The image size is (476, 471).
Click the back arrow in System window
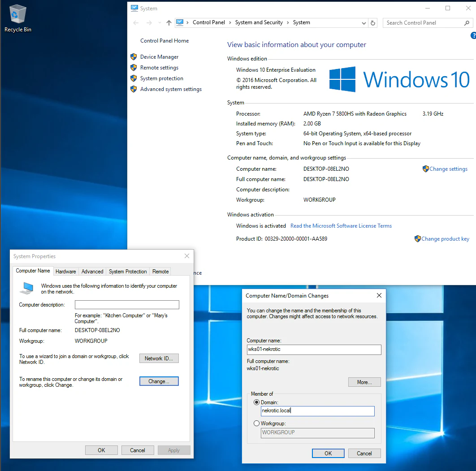click(136, 23)
